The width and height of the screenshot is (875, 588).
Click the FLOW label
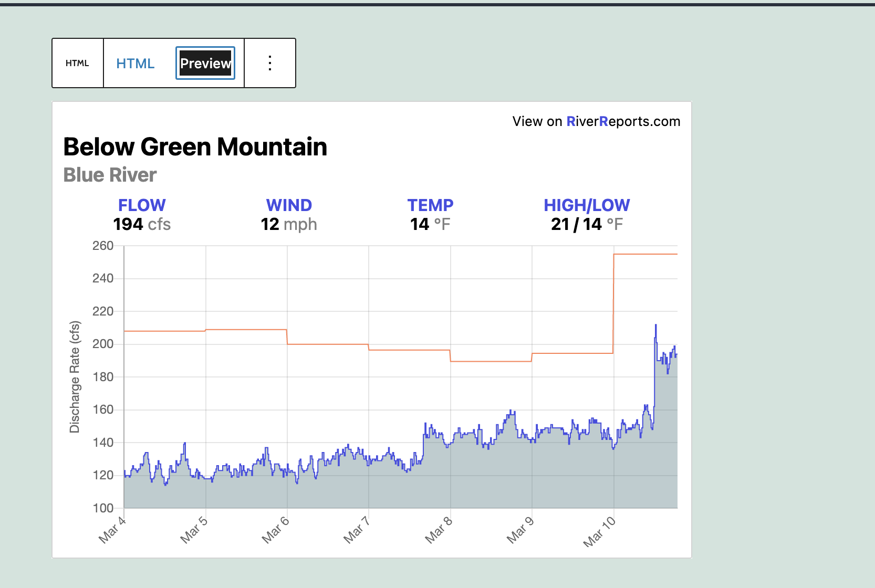142,205
